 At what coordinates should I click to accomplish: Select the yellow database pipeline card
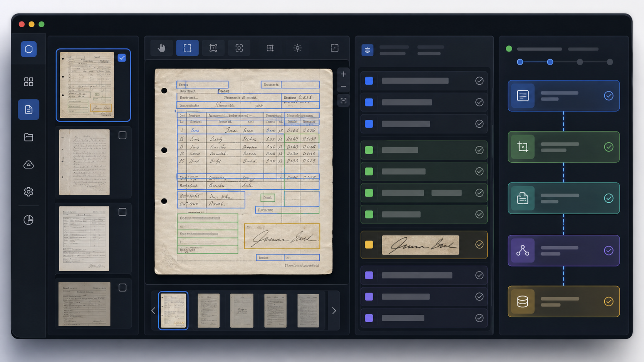point(563,302)
